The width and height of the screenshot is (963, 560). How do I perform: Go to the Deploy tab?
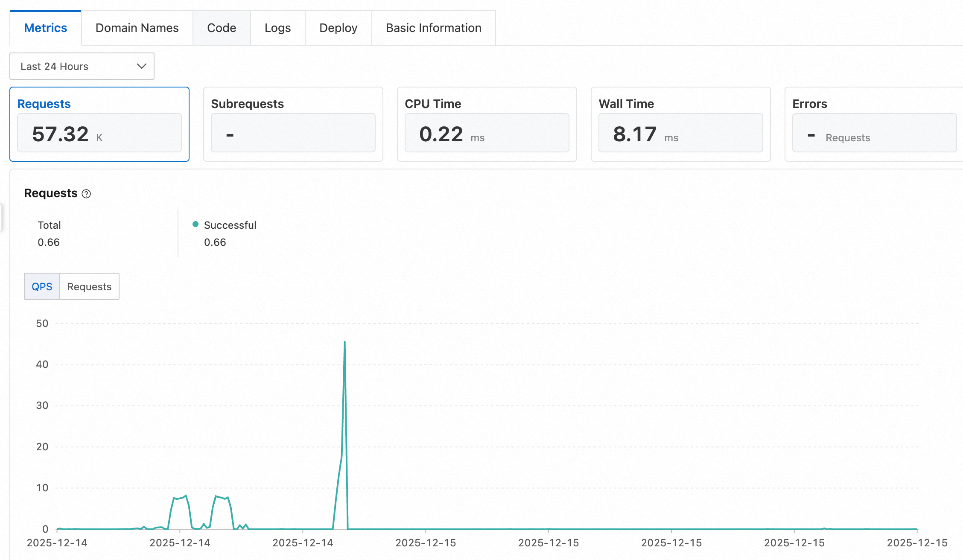pyautogui.click(x=338, y=28)
